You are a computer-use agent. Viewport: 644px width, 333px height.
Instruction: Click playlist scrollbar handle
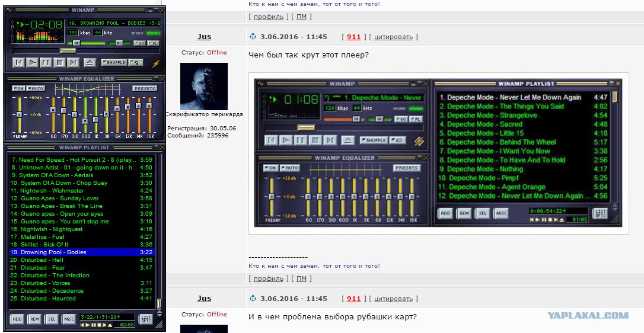tap(160, 303)
